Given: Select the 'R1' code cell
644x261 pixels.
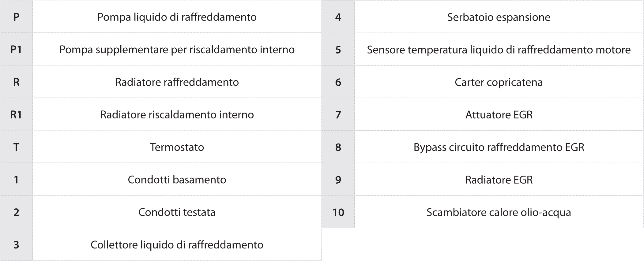Looking at the screenshot, I should point(16,114).
